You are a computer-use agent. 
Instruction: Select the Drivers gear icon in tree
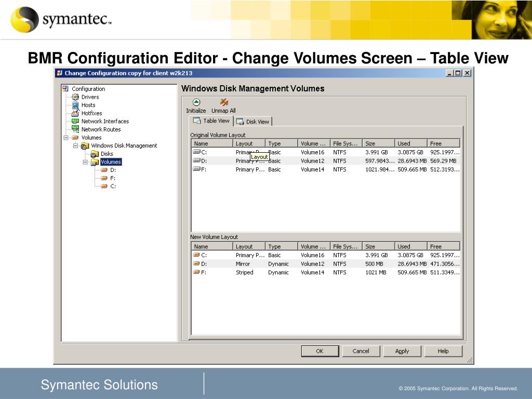click(75, 97)
